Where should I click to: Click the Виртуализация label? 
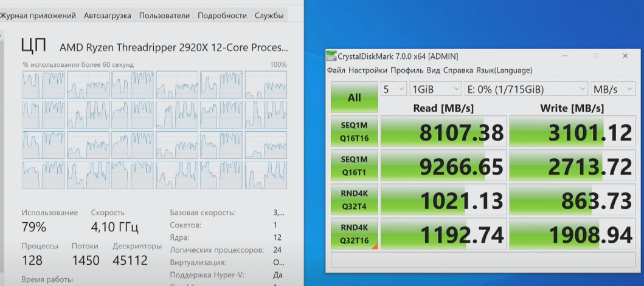tap(198, 262)
